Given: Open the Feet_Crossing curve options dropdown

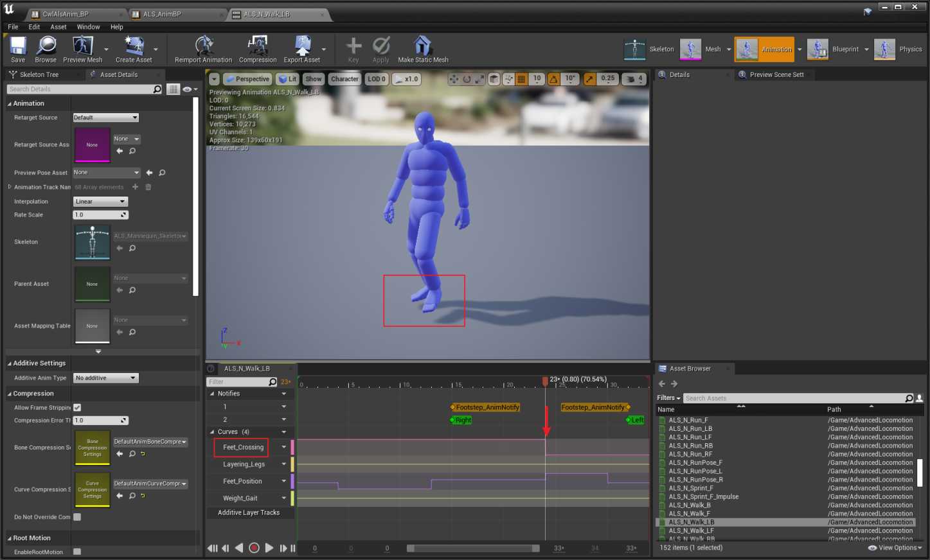Looking at the screenshot, I should click(x=283, y=447).
